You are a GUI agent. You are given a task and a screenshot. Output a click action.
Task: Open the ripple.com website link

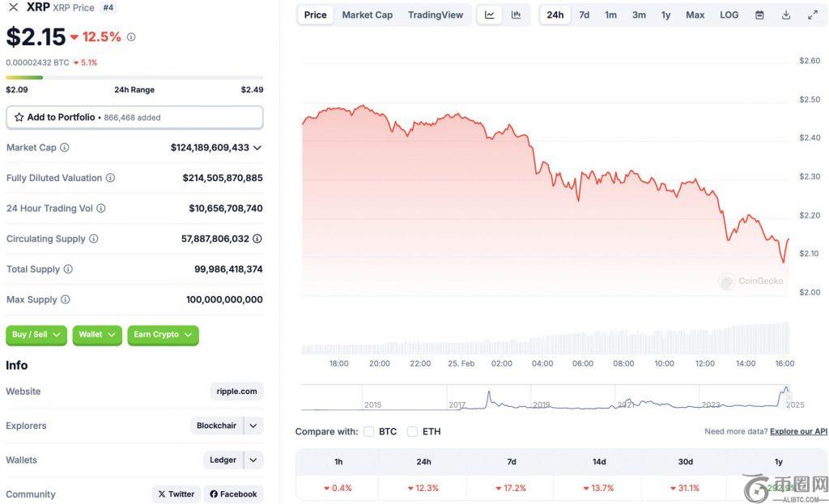coord(236,392)
